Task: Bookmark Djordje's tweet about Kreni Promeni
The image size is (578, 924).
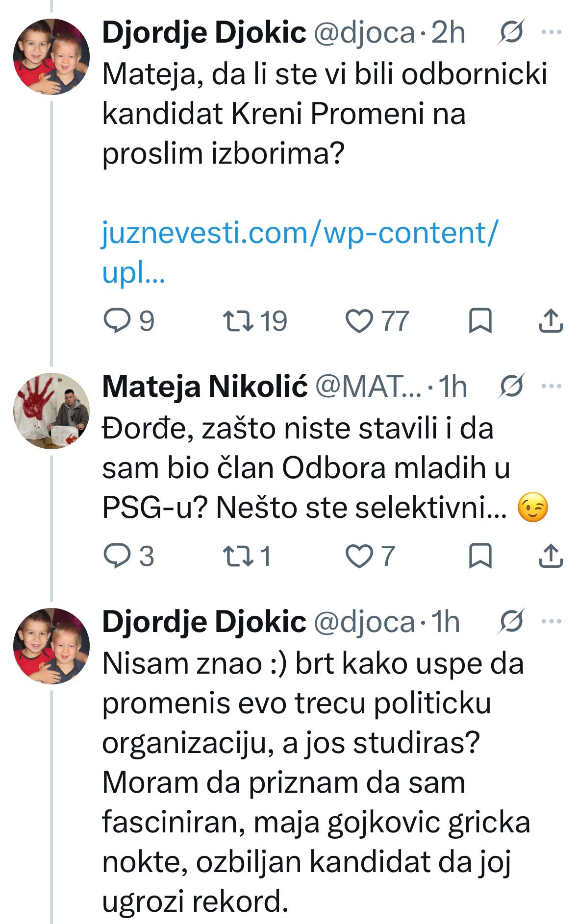Action: point(480,321)
